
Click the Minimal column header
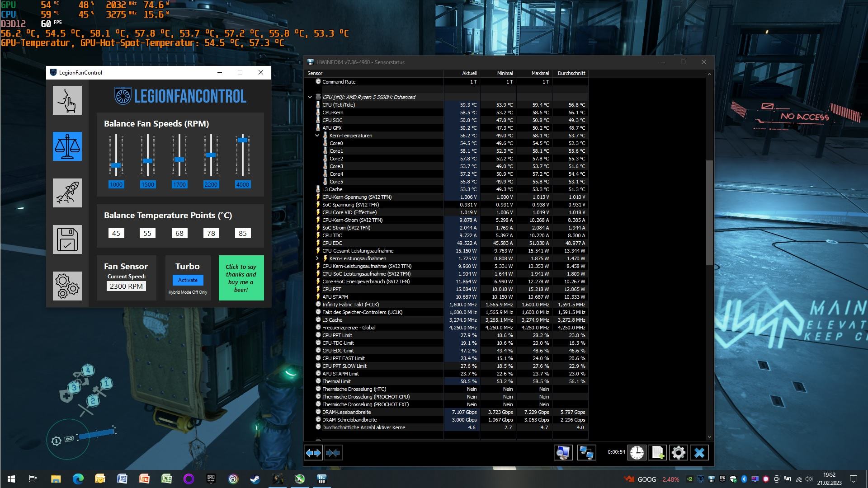coord(498,73)
